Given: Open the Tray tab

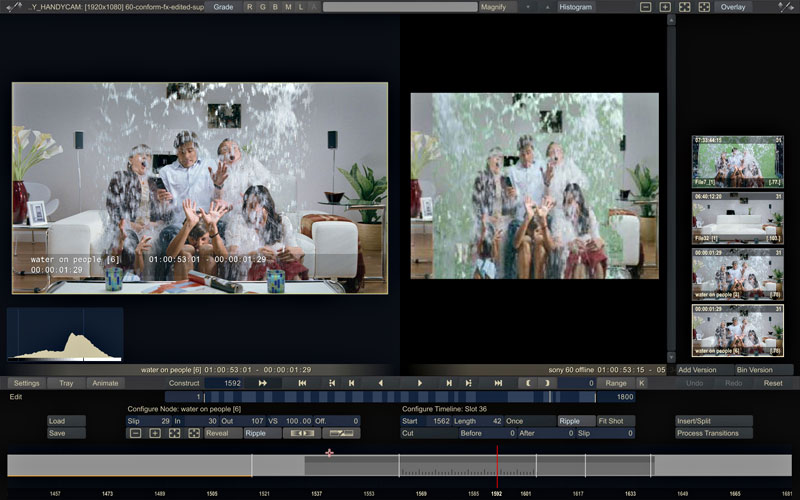Looking at the screenshot, I should pyautogui.click(x=66, y=383).
